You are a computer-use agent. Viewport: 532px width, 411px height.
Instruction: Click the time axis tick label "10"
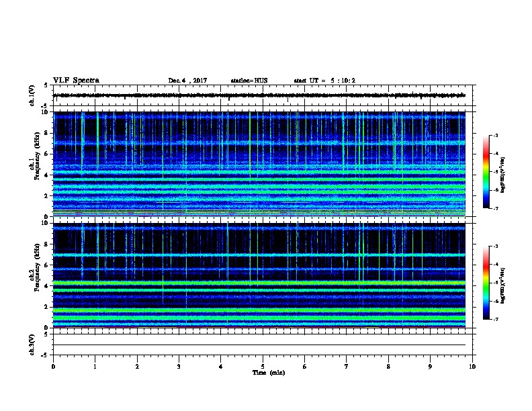[x=472, y=367]
